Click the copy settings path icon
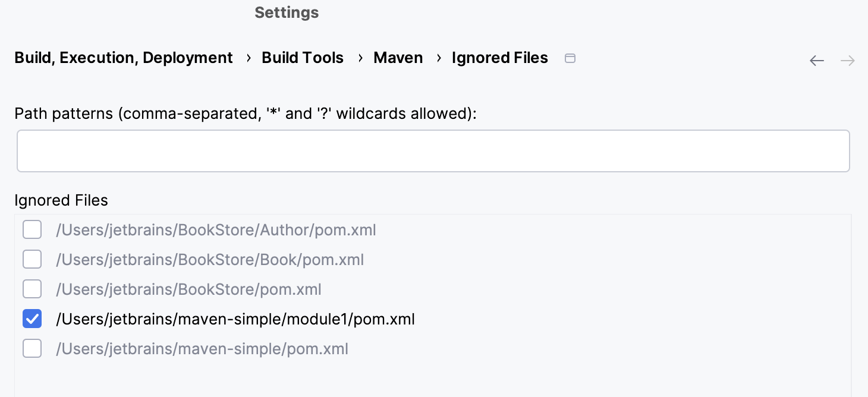 [x=570, y=58]
